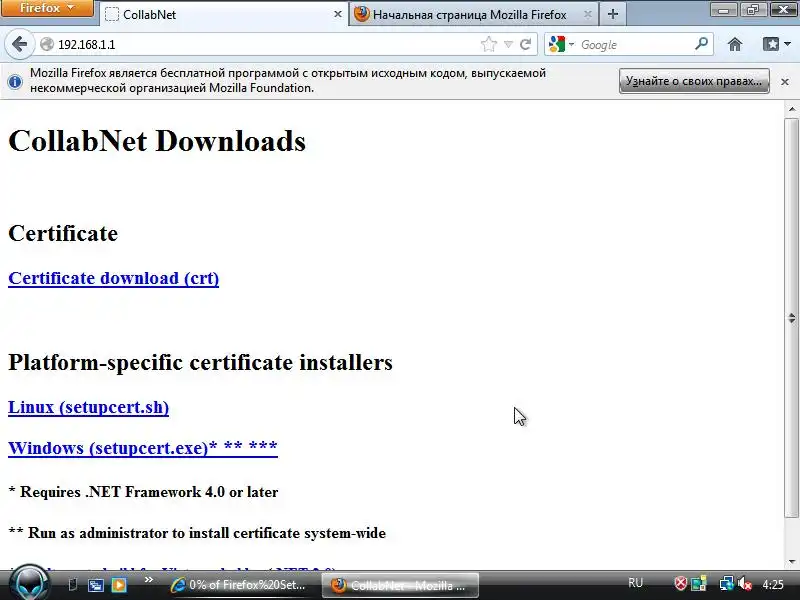Go back with the back arrow

coord(19,44)
